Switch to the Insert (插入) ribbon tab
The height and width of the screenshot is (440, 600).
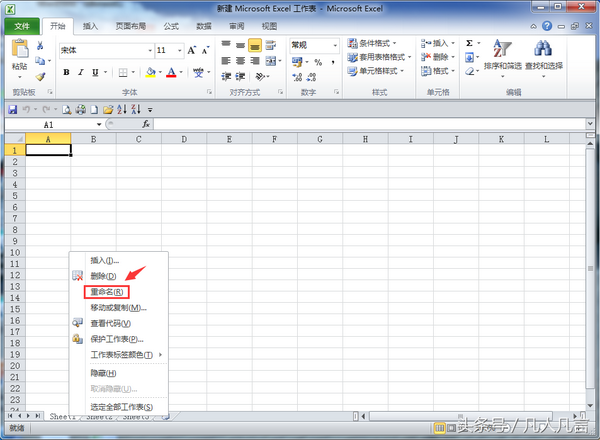tap(90, 25)
